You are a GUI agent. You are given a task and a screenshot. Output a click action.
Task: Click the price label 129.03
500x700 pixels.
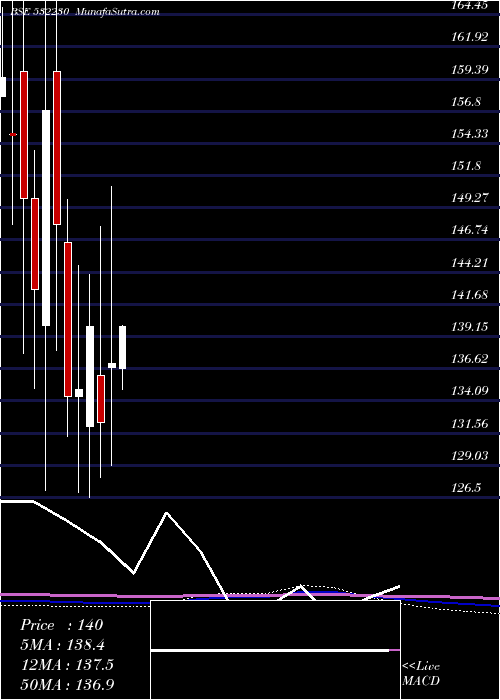[x=470, y=456]
